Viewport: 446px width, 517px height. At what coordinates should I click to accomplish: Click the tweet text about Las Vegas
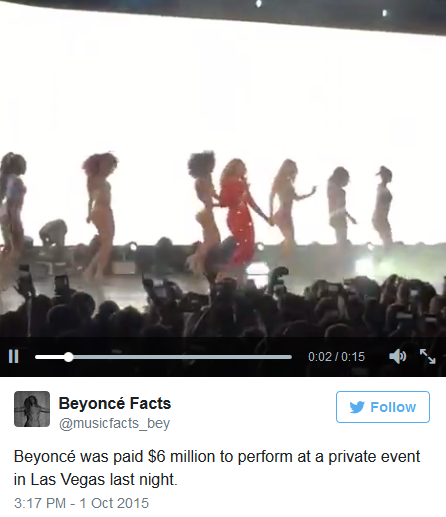217,468
